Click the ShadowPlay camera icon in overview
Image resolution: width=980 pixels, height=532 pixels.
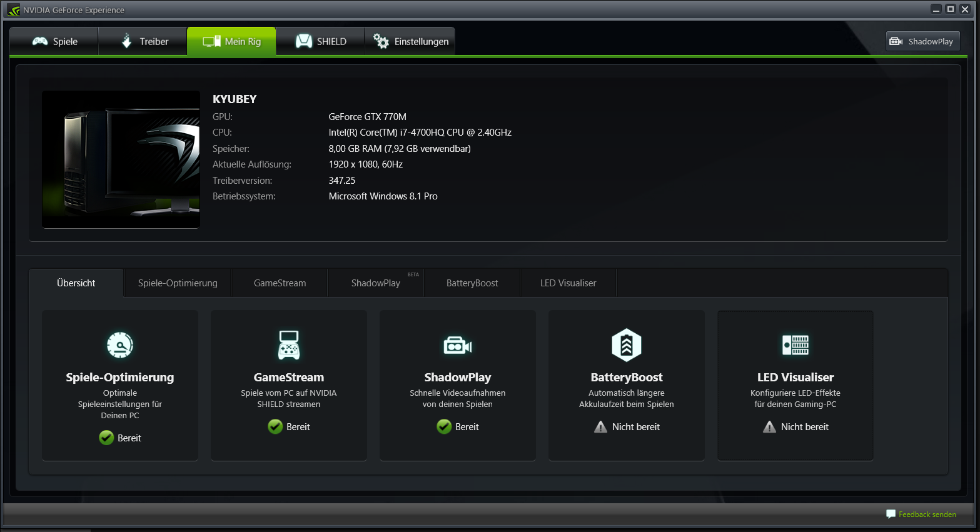(457, 345)
